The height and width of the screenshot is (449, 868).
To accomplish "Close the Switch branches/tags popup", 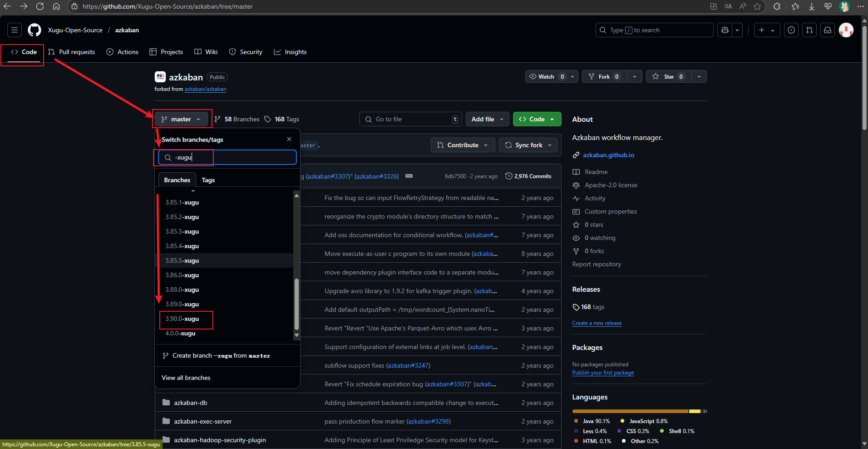I will tap(289, 139).
